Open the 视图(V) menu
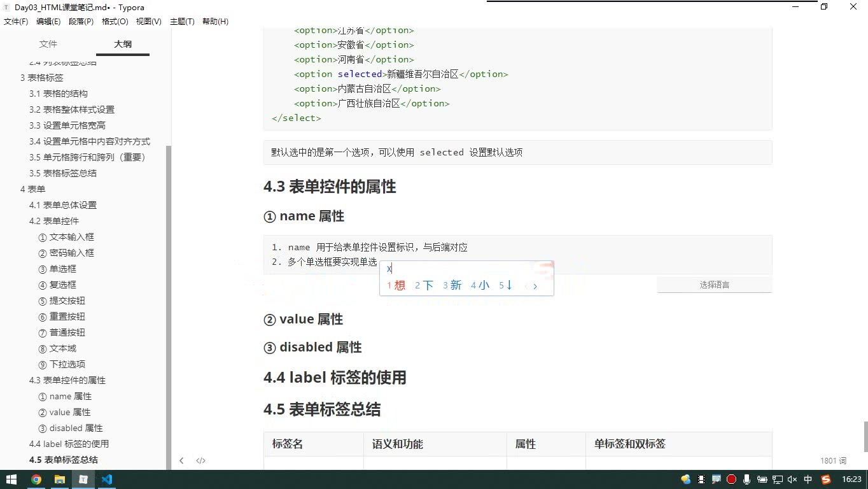The image size is (868, 489). point(149,22)
